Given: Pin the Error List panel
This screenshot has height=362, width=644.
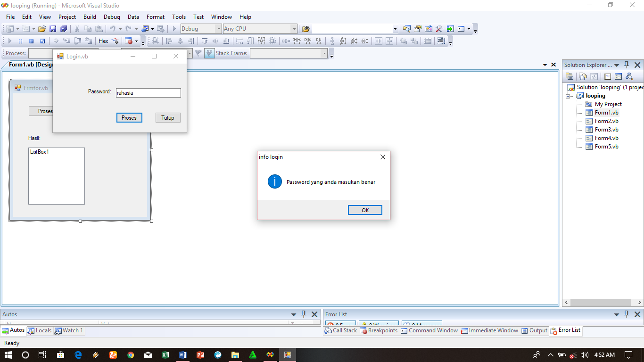Looking at the screenshot, I should 626,314.
